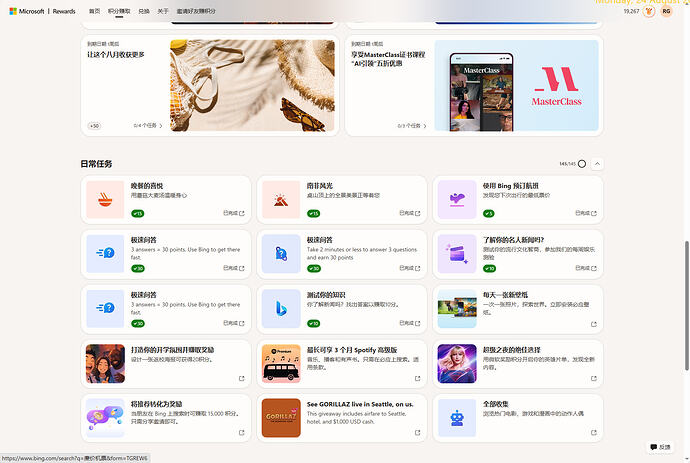Click the MasterClass phone promo image
Image resolution: width=690 pixels, height=463 pixels.
(516, 85)
